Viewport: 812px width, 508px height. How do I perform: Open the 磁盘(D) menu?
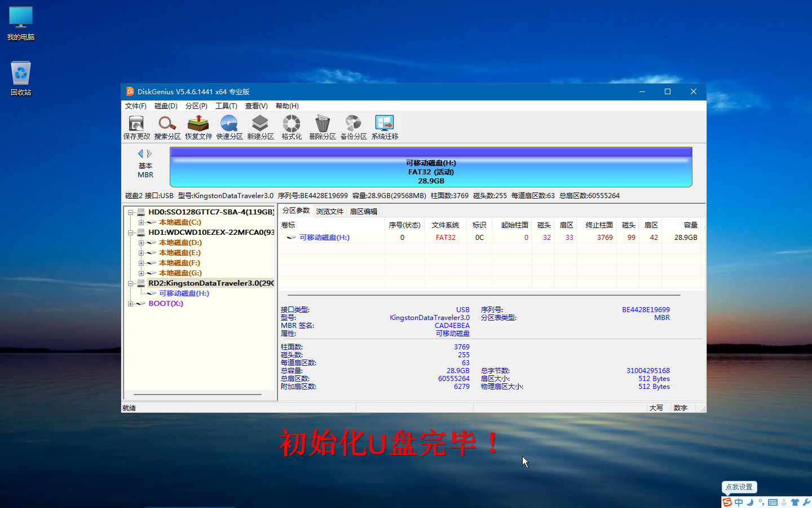[166, 106]
